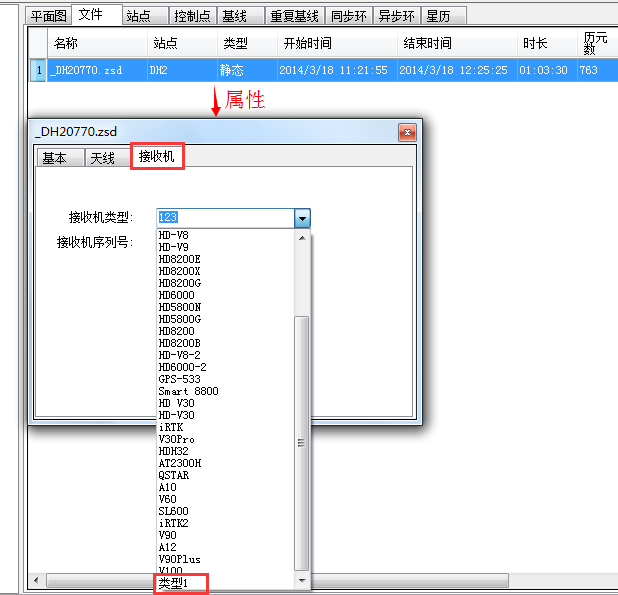Choose HD-V9 from the receiver list

tap(225, 247)
